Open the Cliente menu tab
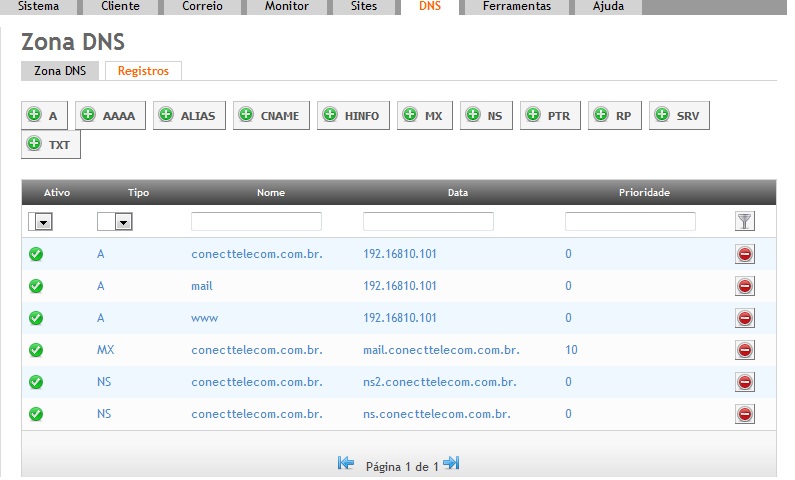The height and width of the screenshot is (480, 795). [120, 7]
